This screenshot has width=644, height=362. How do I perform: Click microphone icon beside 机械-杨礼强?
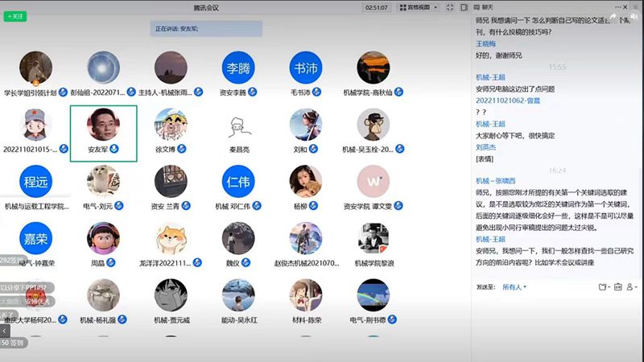(122, 319)
